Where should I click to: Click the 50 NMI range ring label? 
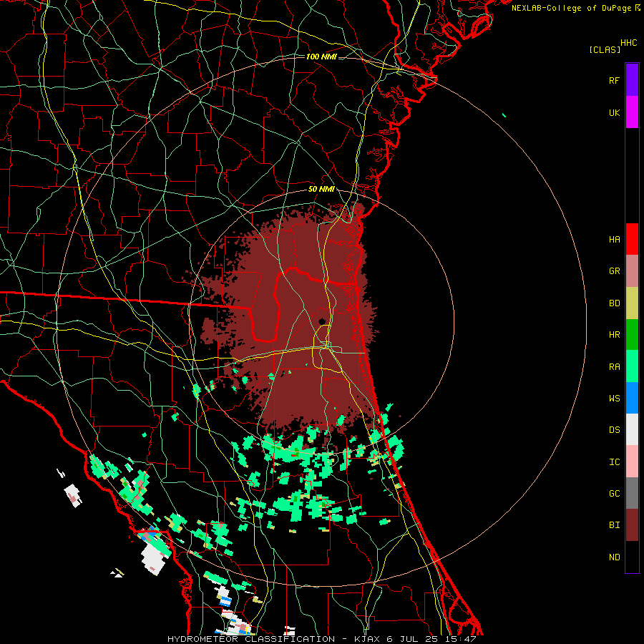pyautogui.click(x=321, y=190)
